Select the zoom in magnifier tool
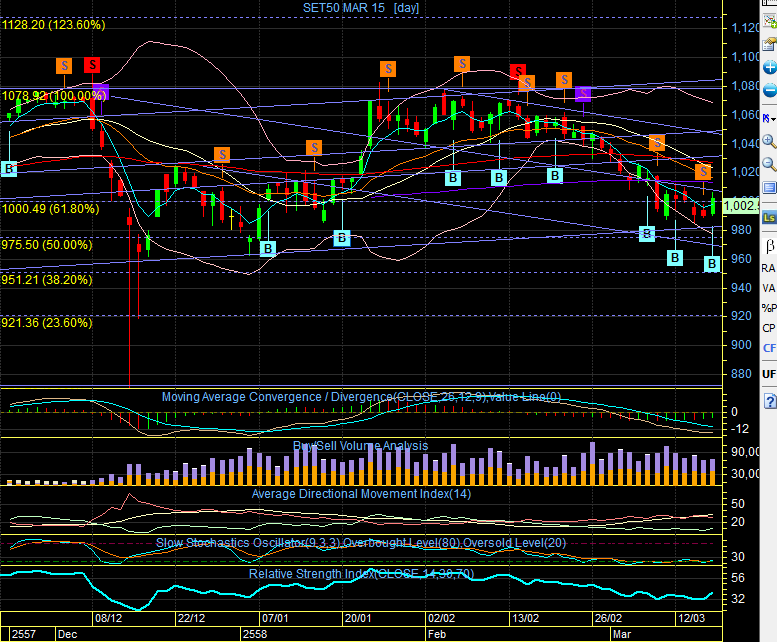This screenshot has height=642, width=777. point(770,142)
